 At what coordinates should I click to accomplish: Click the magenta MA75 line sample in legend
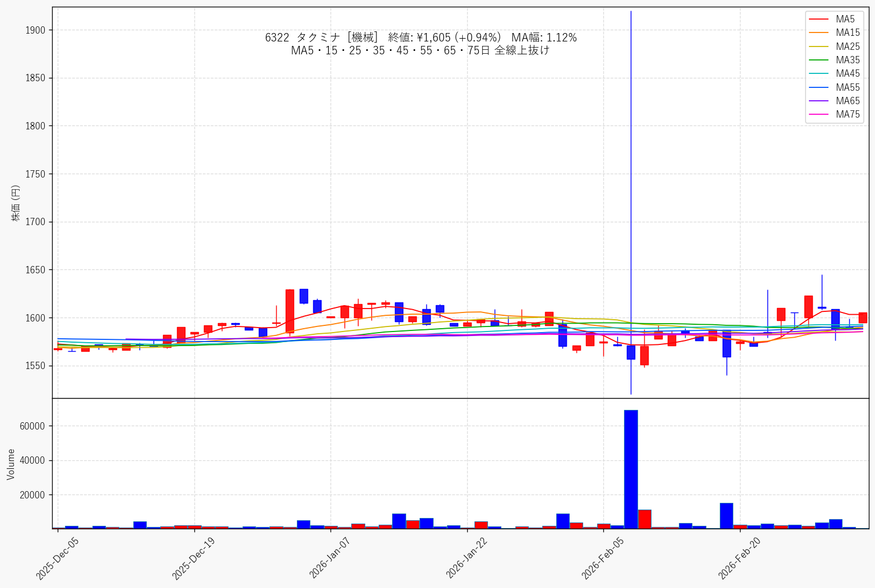point(819,114)
